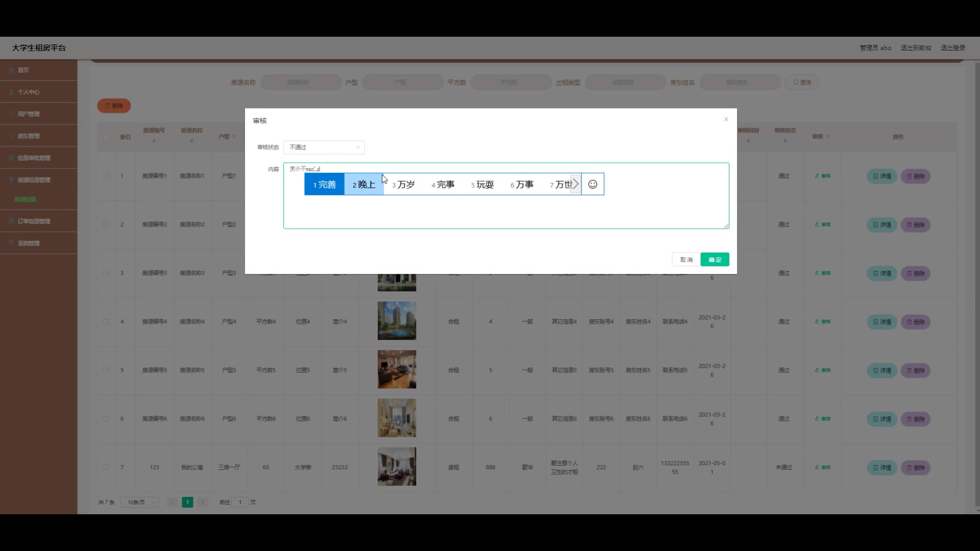Viewport: 980px width, 551px height.
Task: Toggle the select-all header checkbox
Action: click(x=106, y=137)
